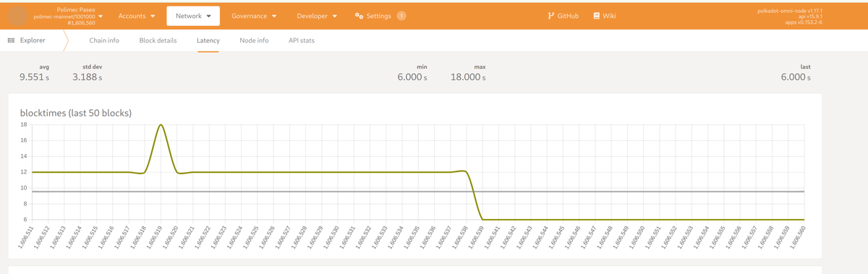
Task: Open the Developer dropdown menu
Action: tap(317, 16)
